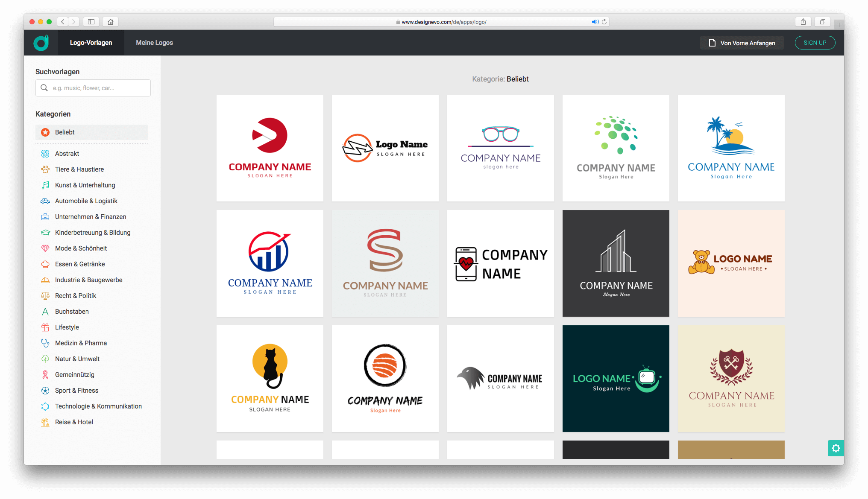Screen dimensions: 868x499
Task: Select the Natur & Umwelt tree icon
Action: coord(45,359)
